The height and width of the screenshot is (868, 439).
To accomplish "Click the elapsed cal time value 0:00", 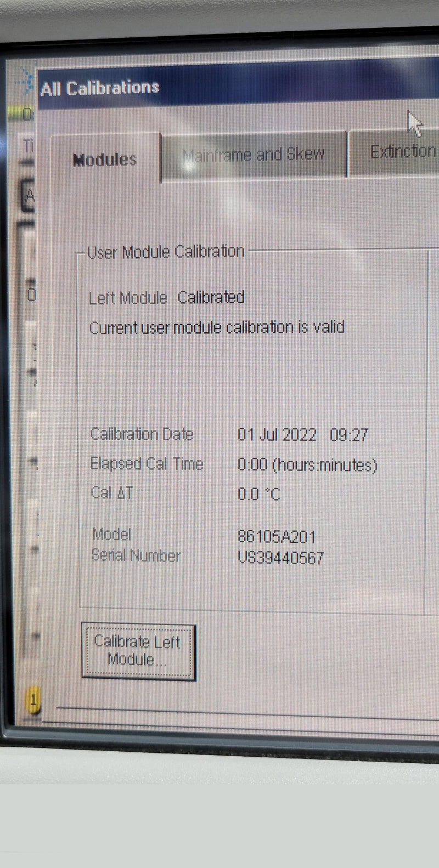I will click(x=252, y=465).
